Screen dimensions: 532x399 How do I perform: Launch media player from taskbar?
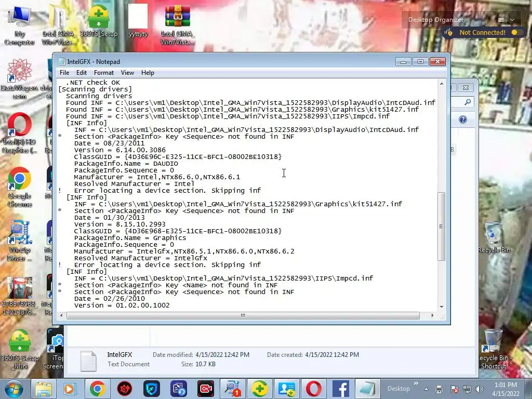(x=69, y=389)
